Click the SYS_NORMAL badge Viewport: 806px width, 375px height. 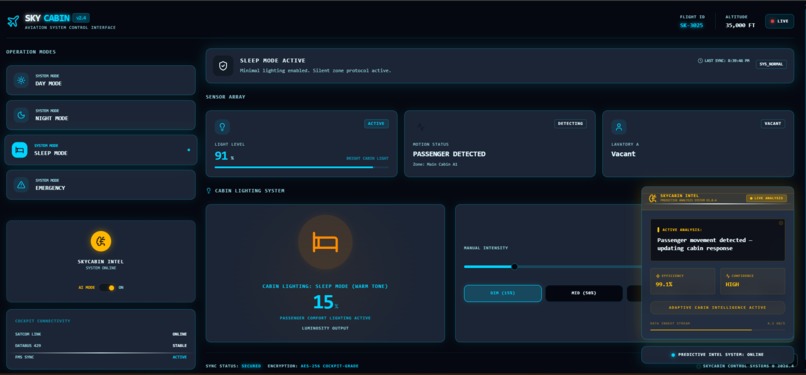pyautogui.click(x=771, y=64)
